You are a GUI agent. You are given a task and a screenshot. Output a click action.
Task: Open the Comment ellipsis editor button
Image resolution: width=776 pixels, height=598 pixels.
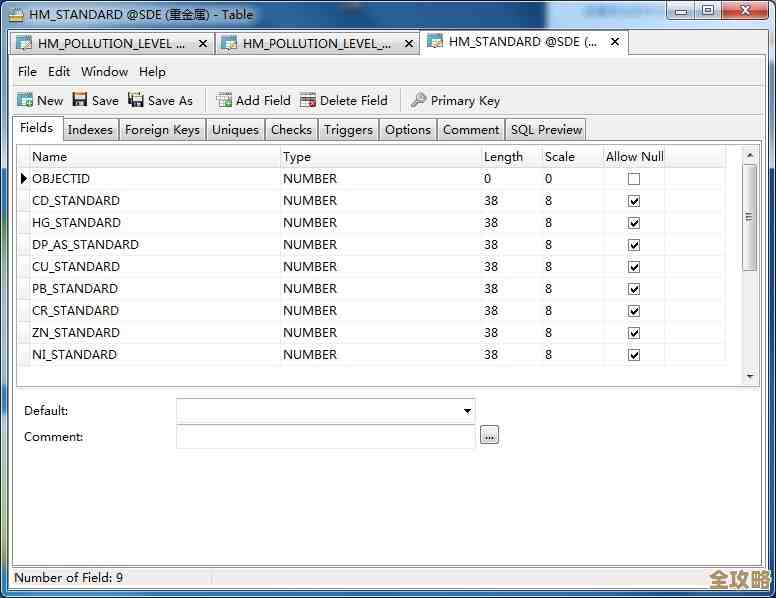489,436
